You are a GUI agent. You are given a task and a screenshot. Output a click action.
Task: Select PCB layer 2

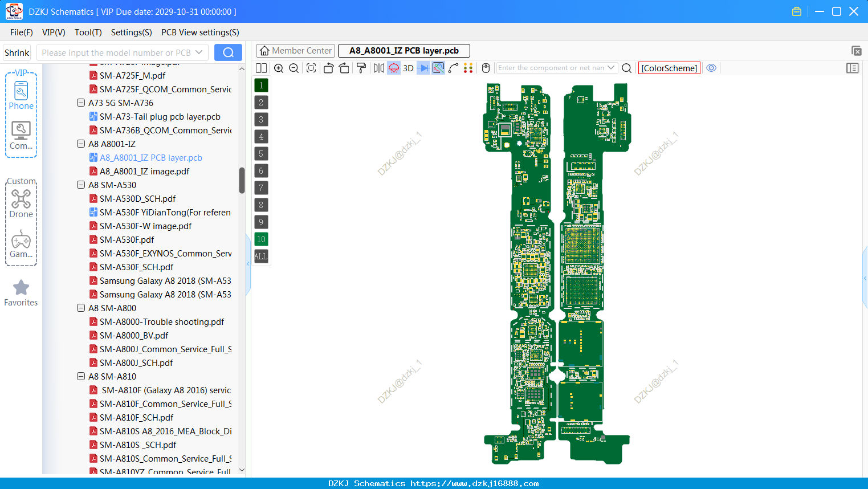click(261, 103)
